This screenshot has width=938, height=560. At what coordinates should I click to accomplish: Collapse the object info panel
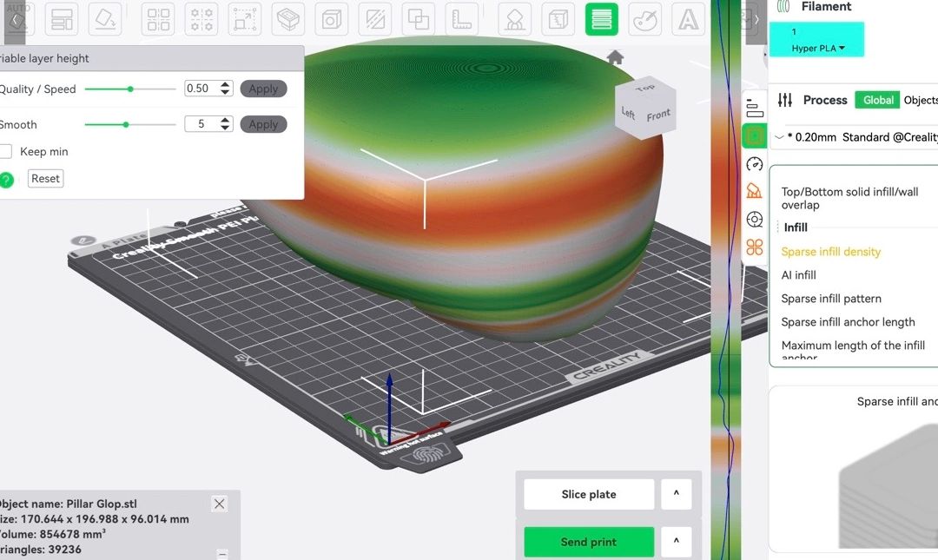tap(222, 554)
